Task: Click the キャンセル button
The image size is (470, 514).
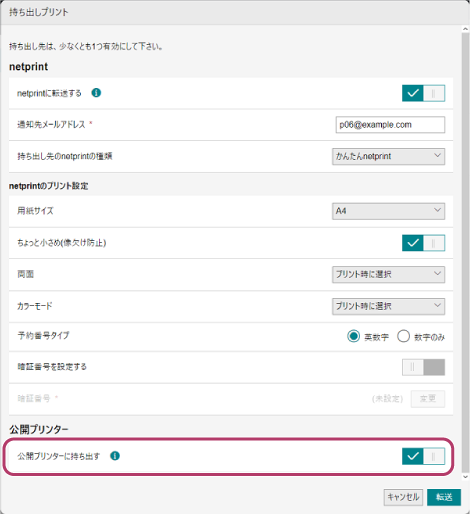Action: coord(403,497)
